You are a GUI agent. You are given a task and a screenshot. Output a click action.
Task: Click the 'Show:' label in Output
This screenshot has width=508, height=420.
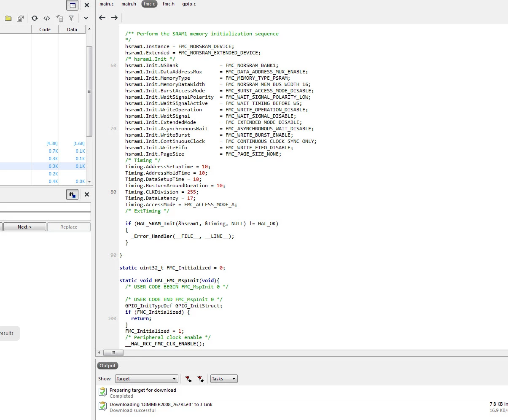(x=105, y=379)
